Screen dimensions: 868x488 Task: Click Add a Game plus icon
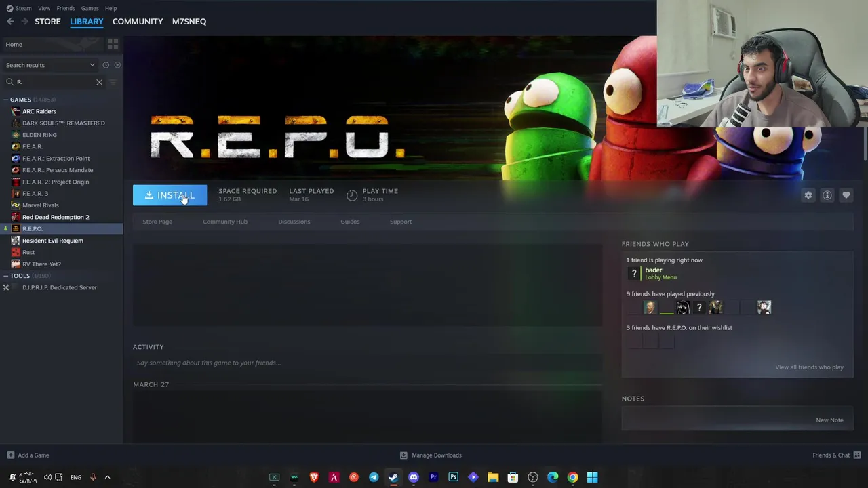tap(10, 455)
